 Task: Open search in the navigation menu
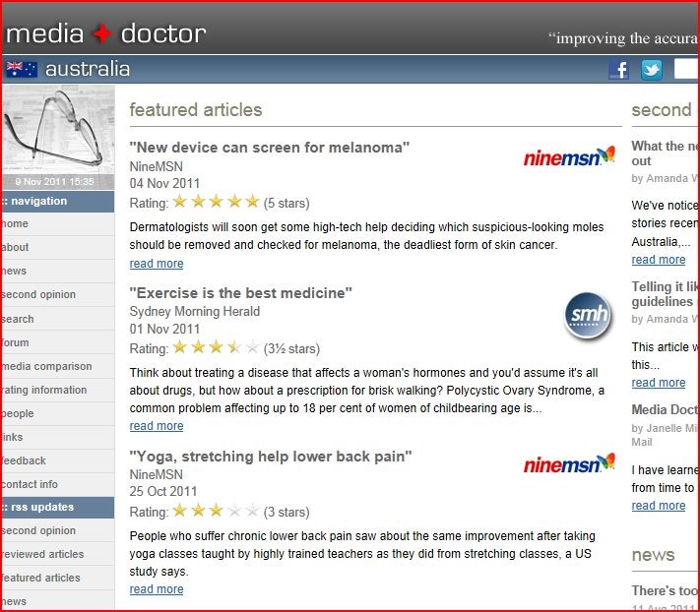click(x=57, y=319)
